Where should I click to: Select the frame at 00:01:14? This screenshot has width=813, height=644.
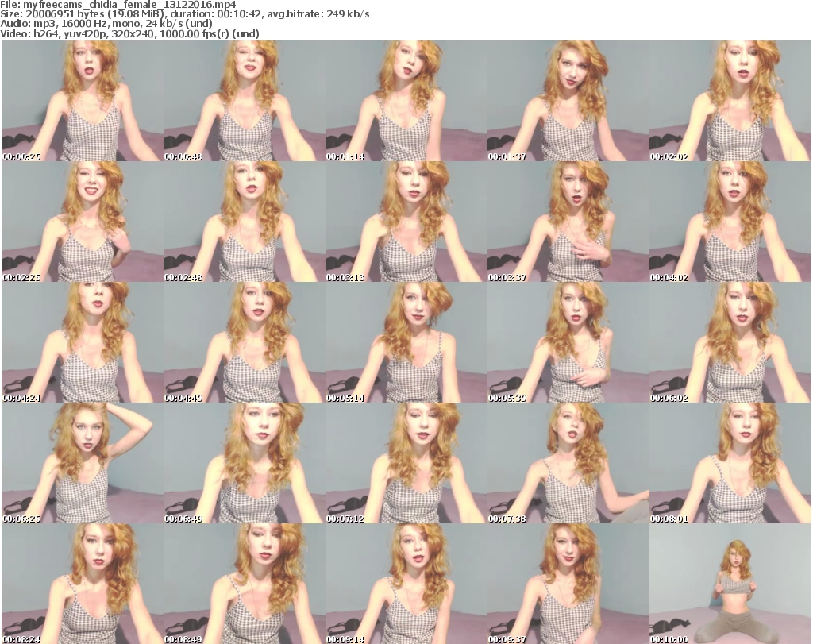[406, 101]
